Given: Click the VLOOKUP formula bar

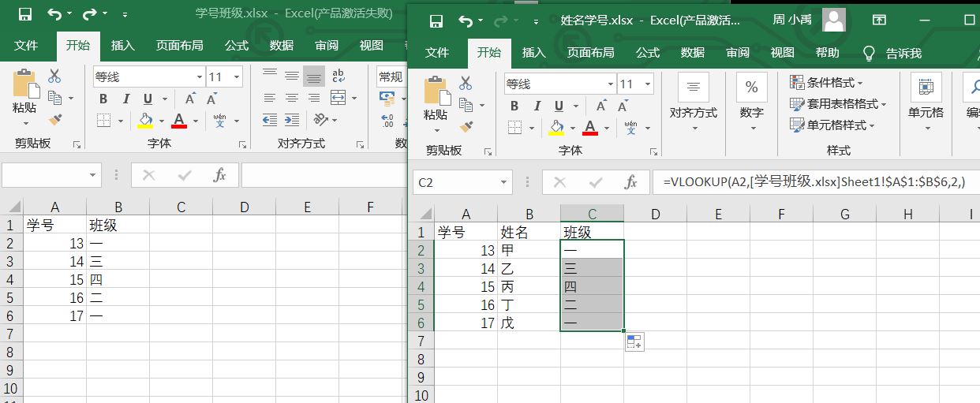Looking at the screenshot, I should click(816, 182).
